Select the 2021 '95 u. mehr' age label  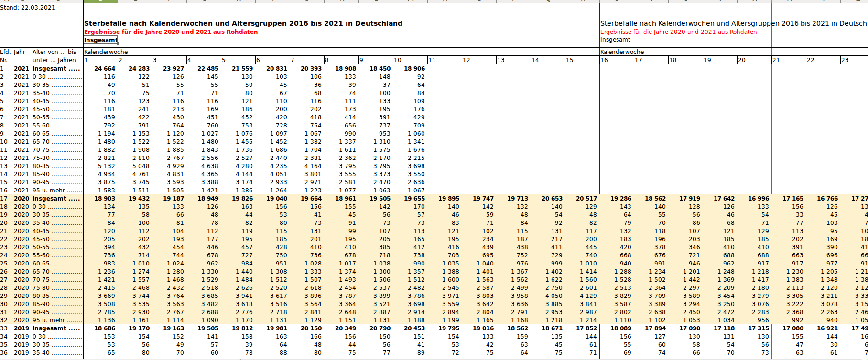57,191
